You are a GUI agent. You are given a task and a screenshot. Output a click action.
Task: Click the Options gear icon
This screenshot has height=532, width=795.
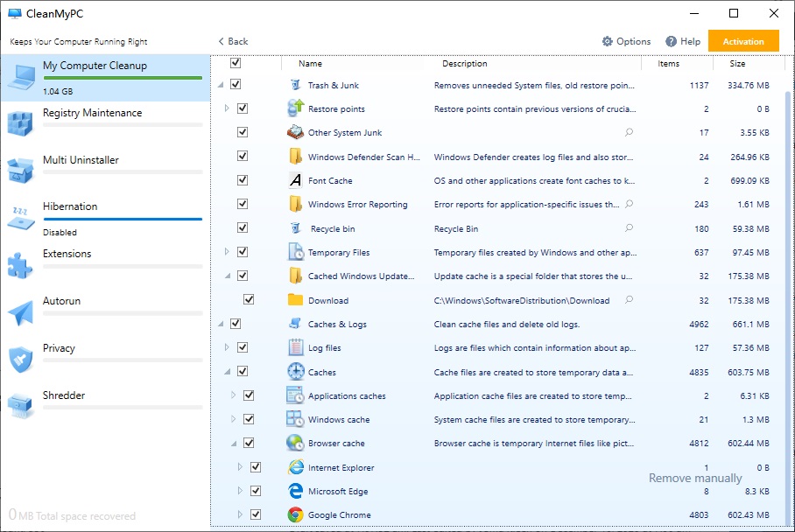[x=607, y=41]
